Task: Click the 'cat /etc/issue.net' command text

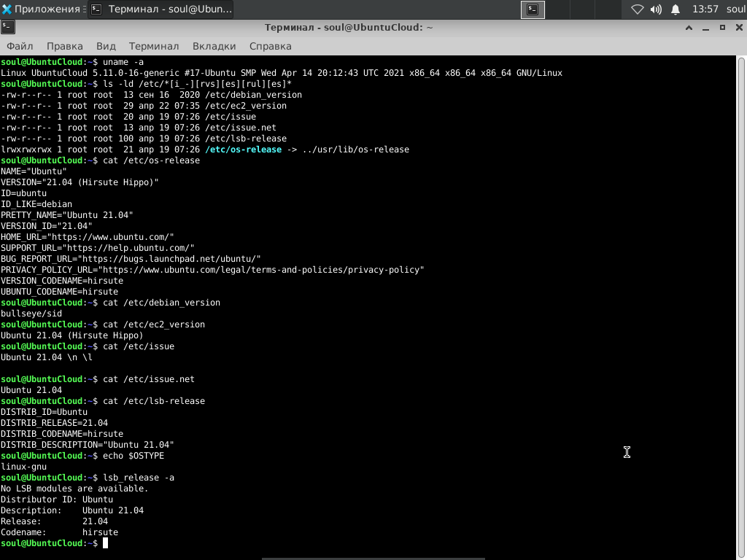Action: (x=149, y=379)
